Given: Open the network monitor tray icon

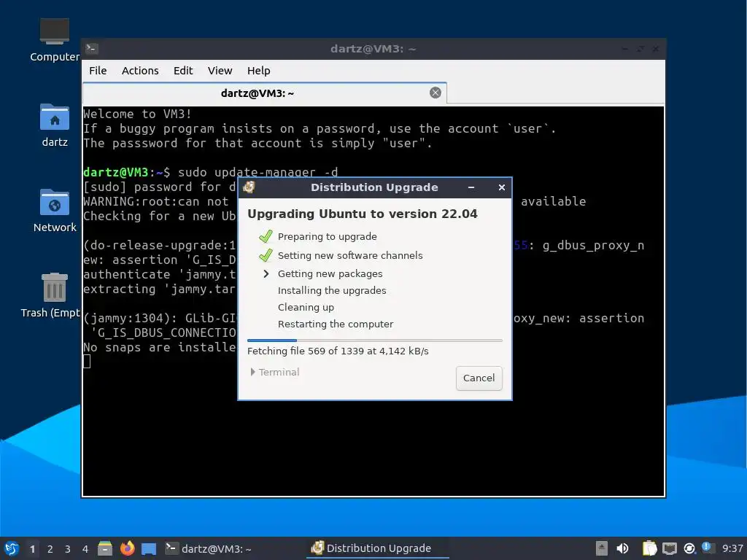Looking at the screenshot, I should pyautogui.click(x=670, y=549).
